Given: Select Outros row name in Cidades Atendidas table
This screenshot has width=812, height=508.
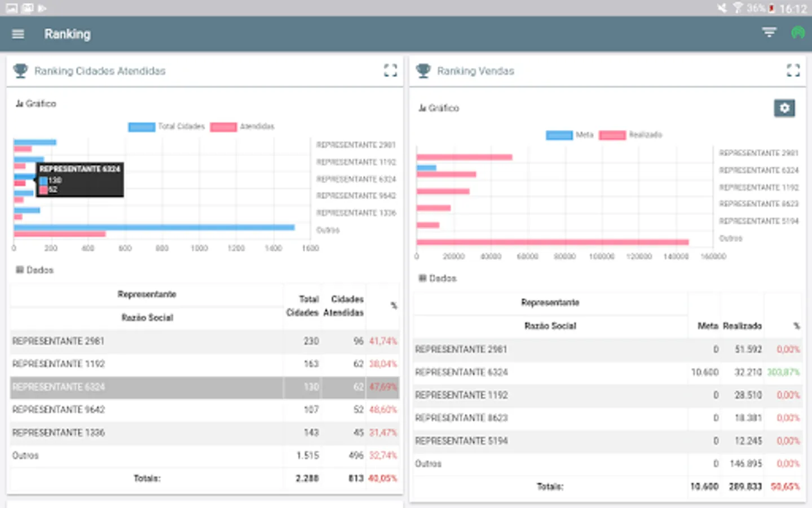Looking at the screenshot, I should [25, 456].
